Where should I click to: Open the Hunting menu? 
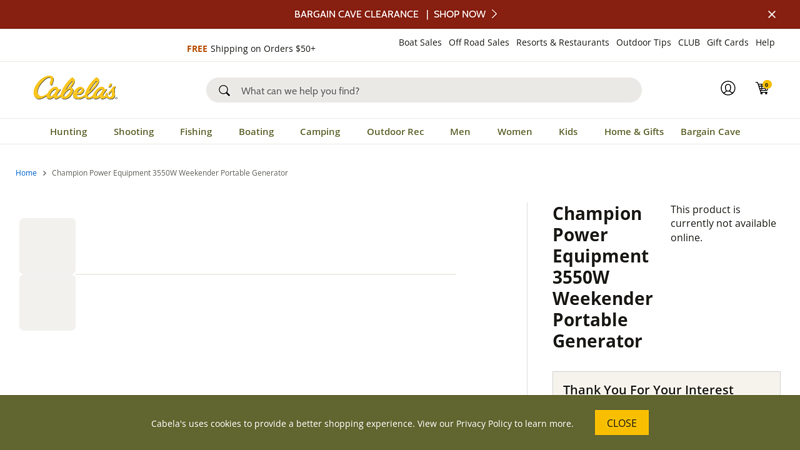click(68, 132)
